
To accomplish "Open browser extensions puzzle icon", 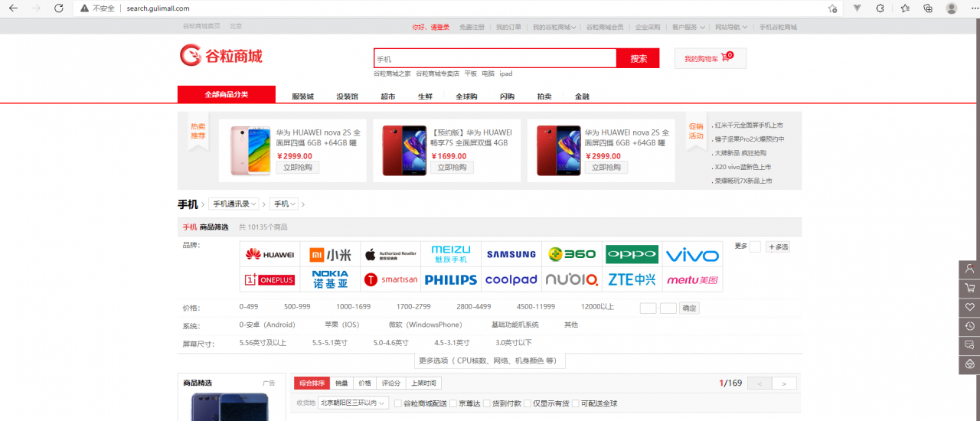I will coord(880,8).
